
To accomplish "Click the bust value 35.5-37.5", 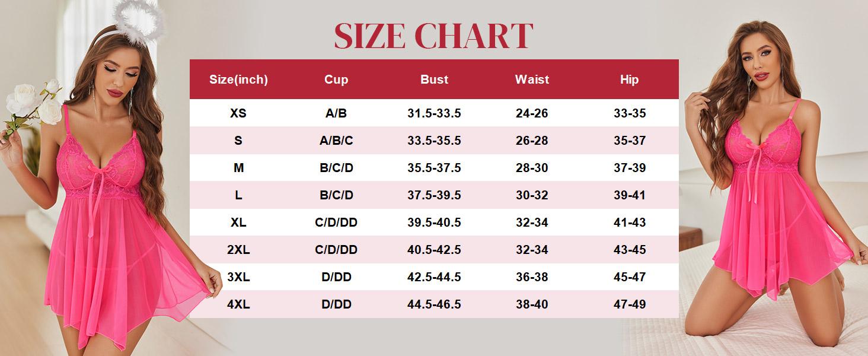I will pos(434,168).
